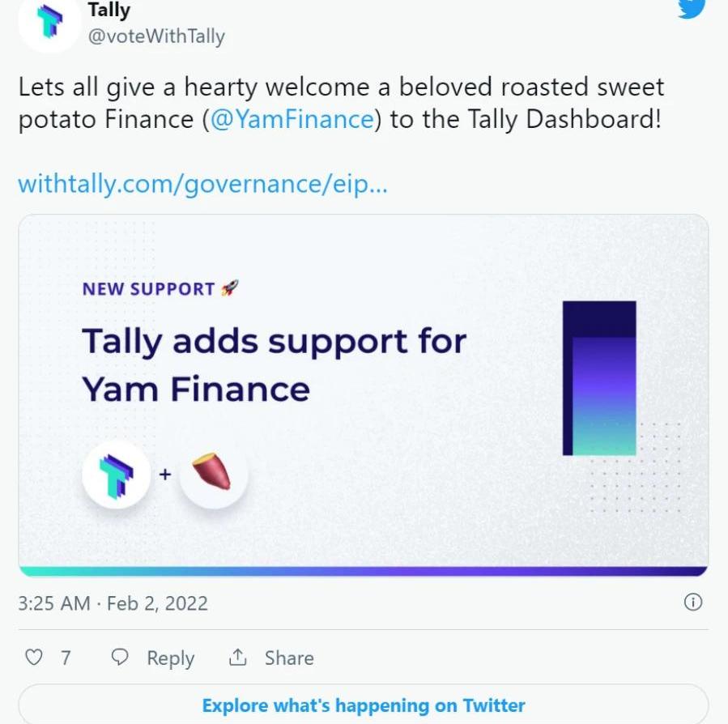The width and height of the screenshot is (728, 724).
Task: Click the reply speech bubble icon
Action: point(120,657)
